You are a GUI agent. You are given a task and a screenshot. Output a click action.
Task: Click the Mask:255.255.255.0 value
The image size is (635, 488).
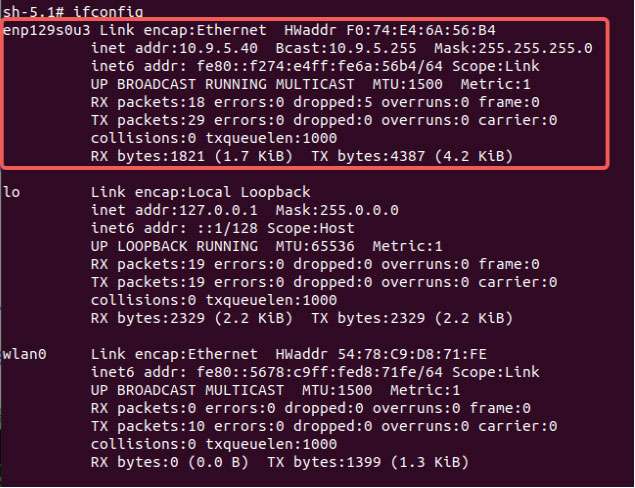point(513,48)
